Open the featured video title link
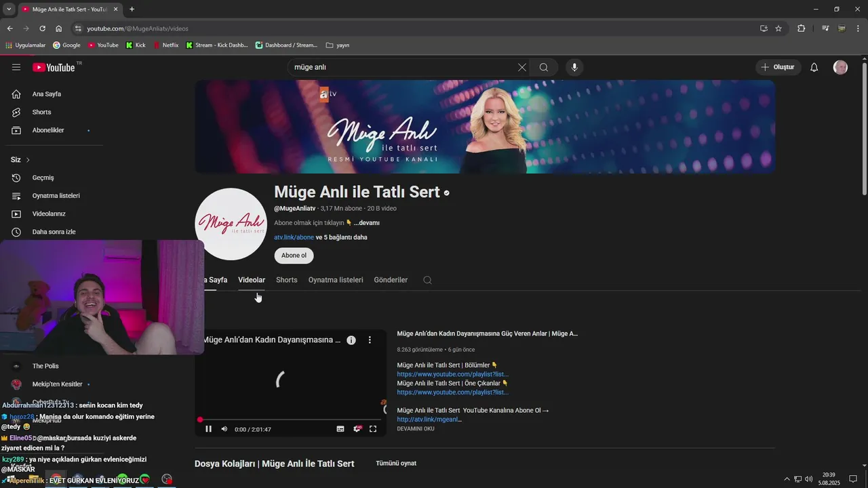The height and width of the screenshot is (488, 868). tap(487, 333)
